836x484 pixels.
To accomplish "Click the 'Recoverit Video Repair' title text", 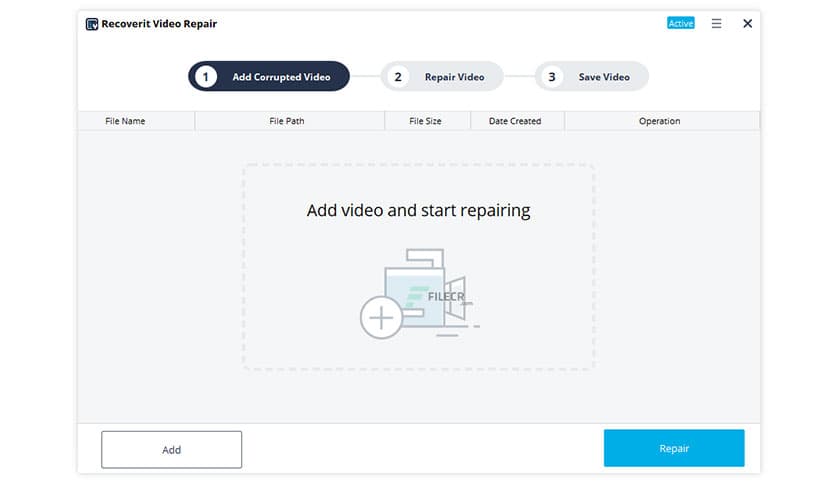I will pyautogui.click(x=159, y=23).
